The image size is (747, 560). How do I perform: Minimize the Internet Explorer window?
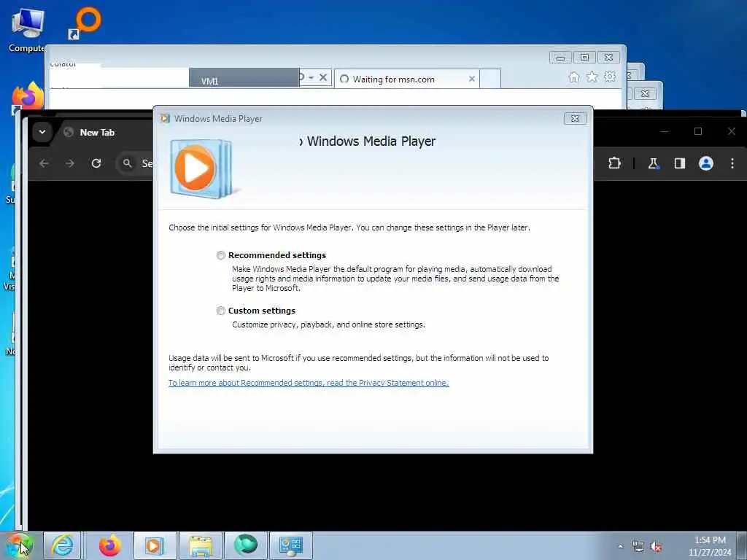tap(560, 58)
